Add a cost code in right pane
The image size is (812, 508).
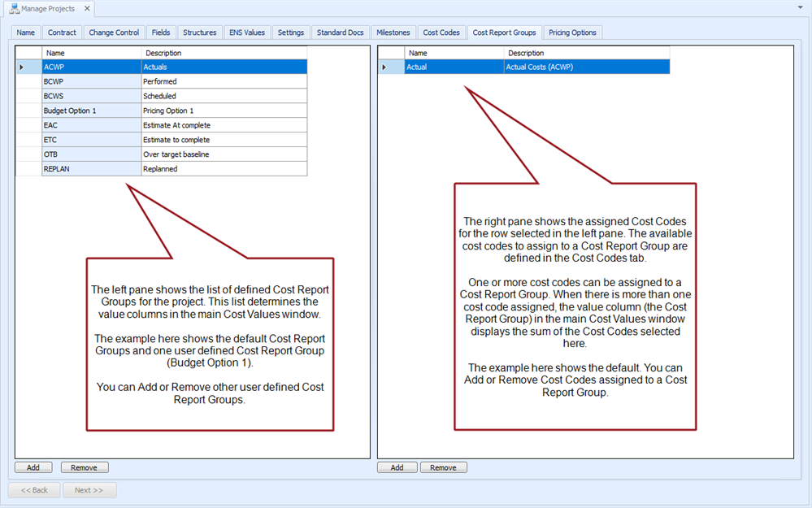[397, 467]
